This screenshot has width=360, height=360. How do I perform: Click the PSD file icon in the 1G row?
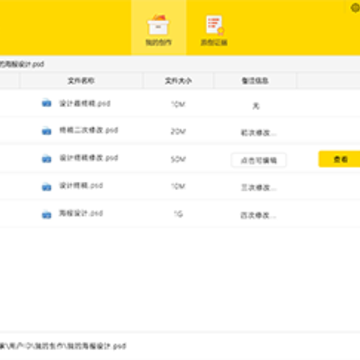[x=46, y=214]
